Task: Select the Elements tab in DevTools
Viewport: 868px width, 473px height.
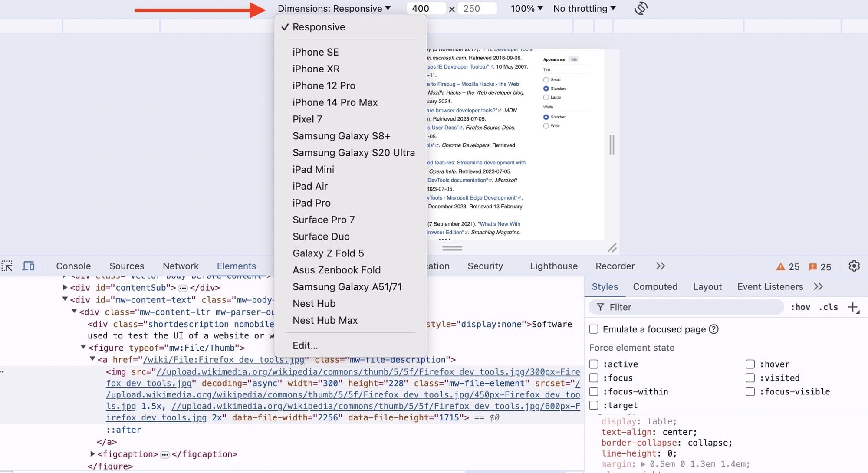Action: pyautogui.click(x=236, y=266)
